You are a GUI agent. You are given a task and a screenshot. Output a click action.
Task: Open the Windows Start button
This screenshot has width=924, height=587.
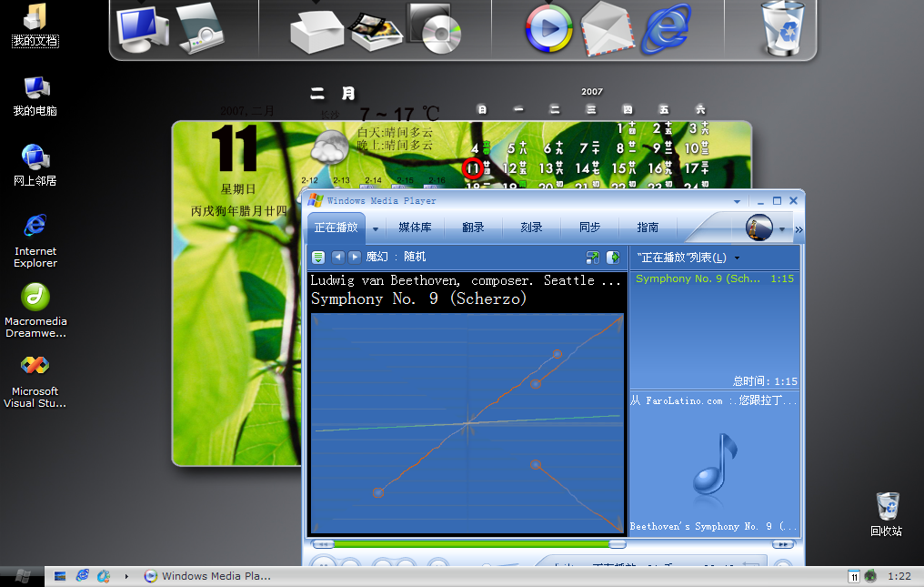[23, 576]
